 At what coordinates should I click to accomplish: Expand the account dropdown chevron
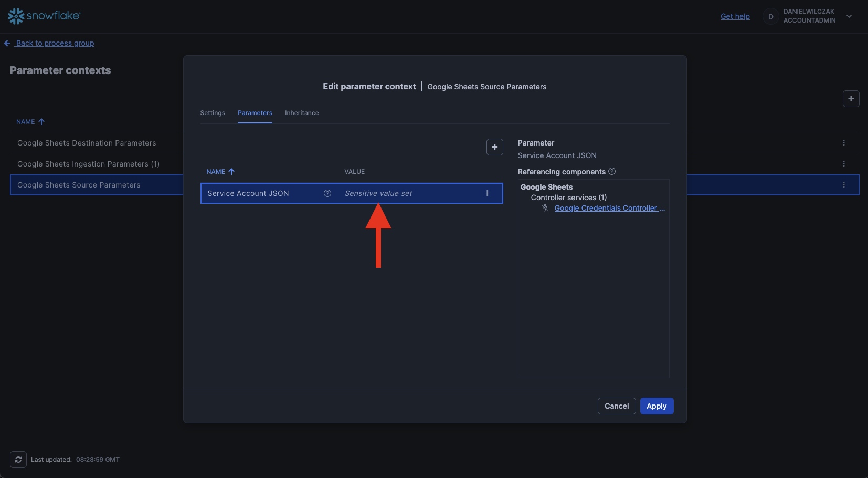[849, 16]
